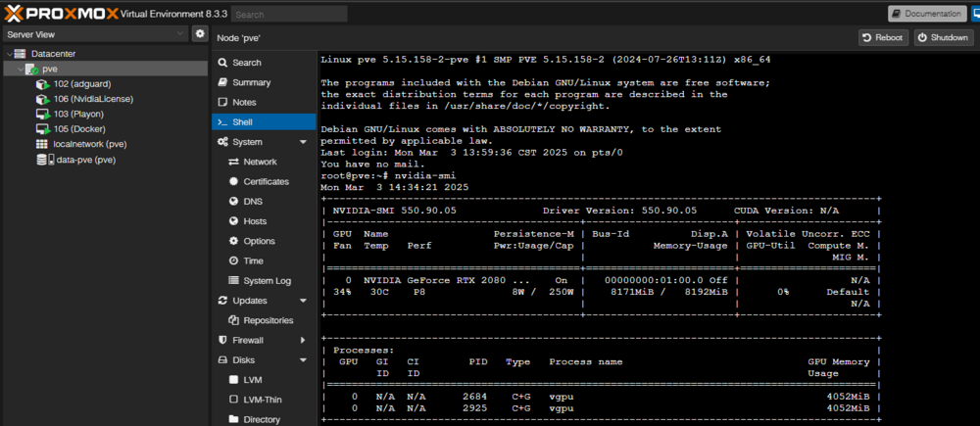Viewport: 980px width, 426px height.
Task: Click the Network arrows icon
Action: (234, 162)
